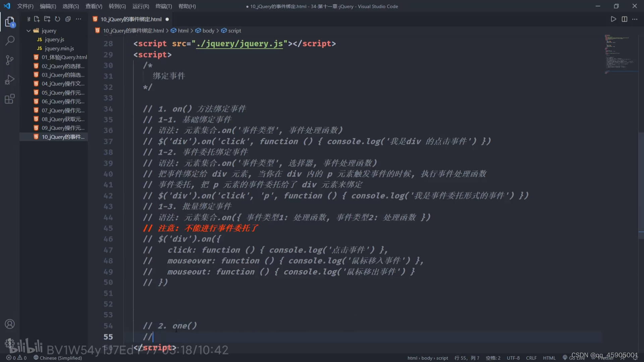The image size is (644, 362).
Task: Open the Source Control view
Action: pos(10,60)
